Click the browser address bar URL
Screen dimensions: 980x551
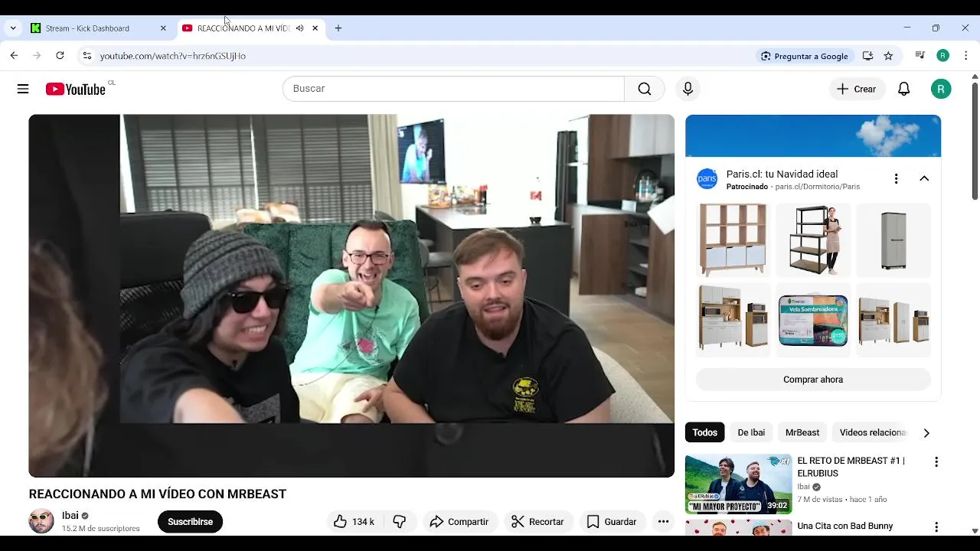point(173,56)
